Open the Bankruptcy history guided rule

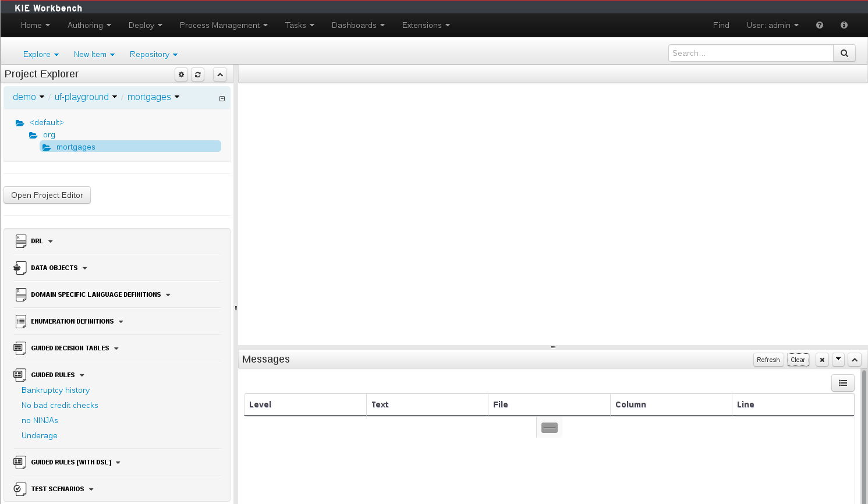pos(55,390)
